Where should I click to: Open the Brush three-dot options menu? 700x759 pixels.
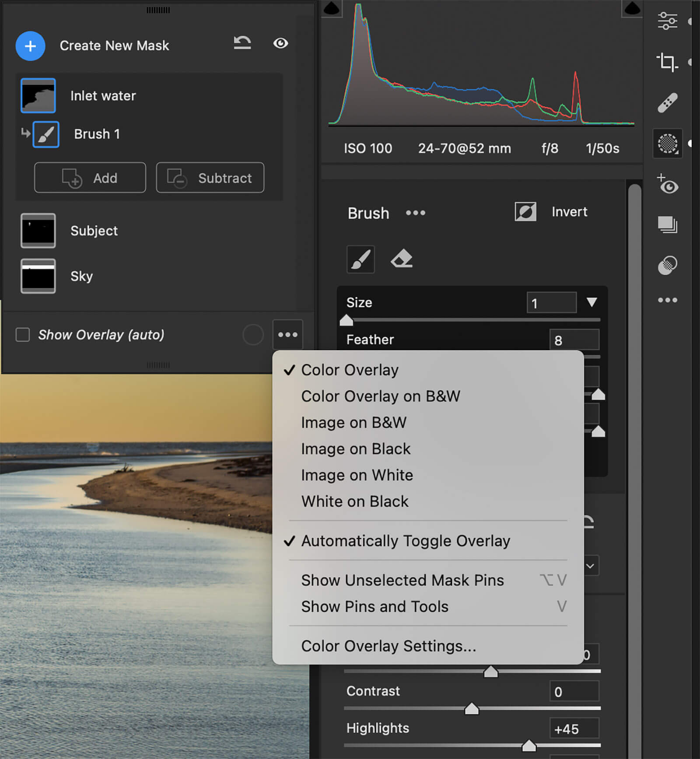[x=415, y=213]
